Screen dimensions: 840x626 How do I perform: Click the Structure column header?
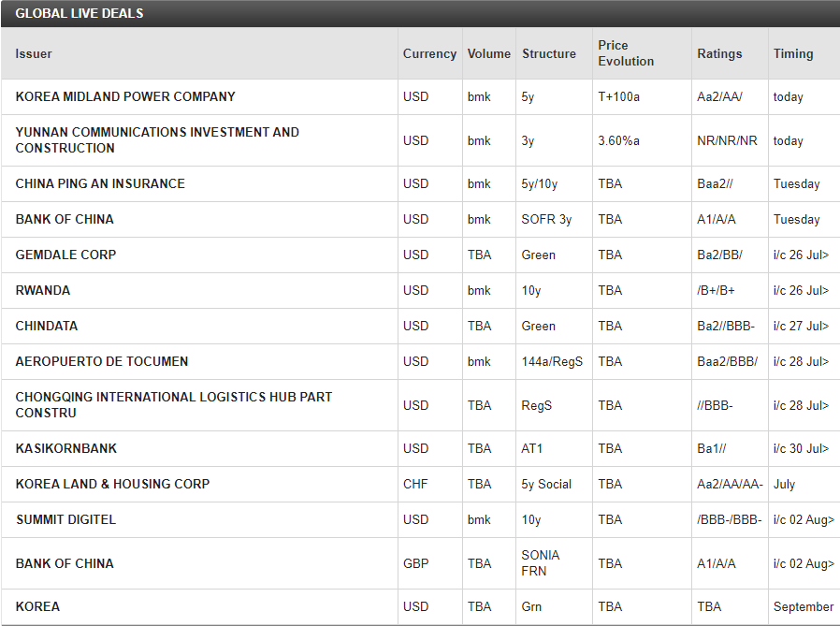(548, 53)
